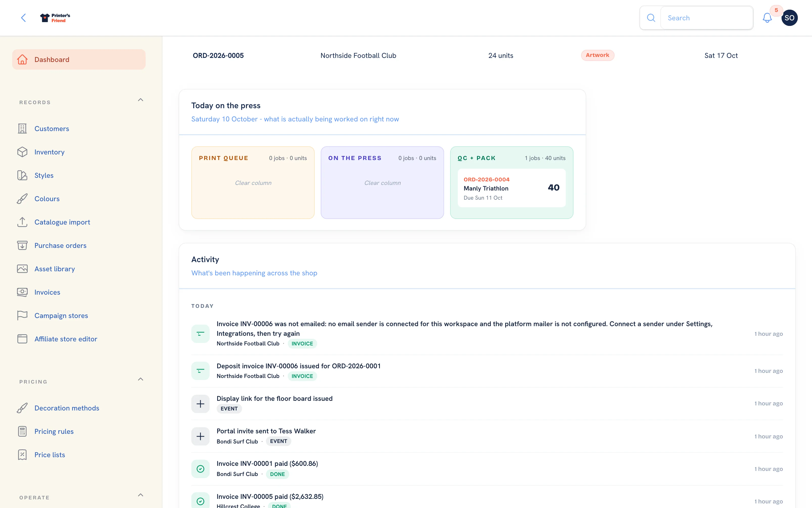The image size is (812, 508).
Task: Open the notifications bell
Action: click(x=767, y=18)
